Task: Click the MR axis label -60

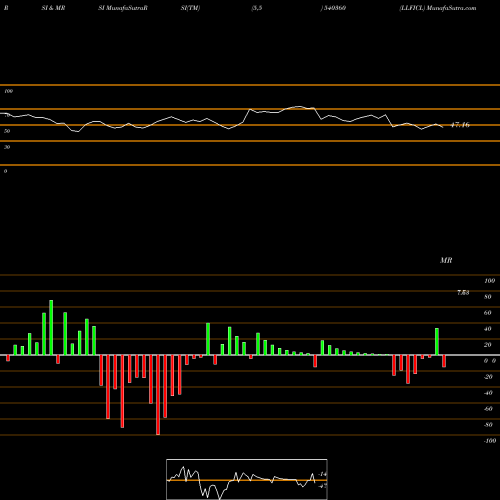Action: tap(488, 409)
